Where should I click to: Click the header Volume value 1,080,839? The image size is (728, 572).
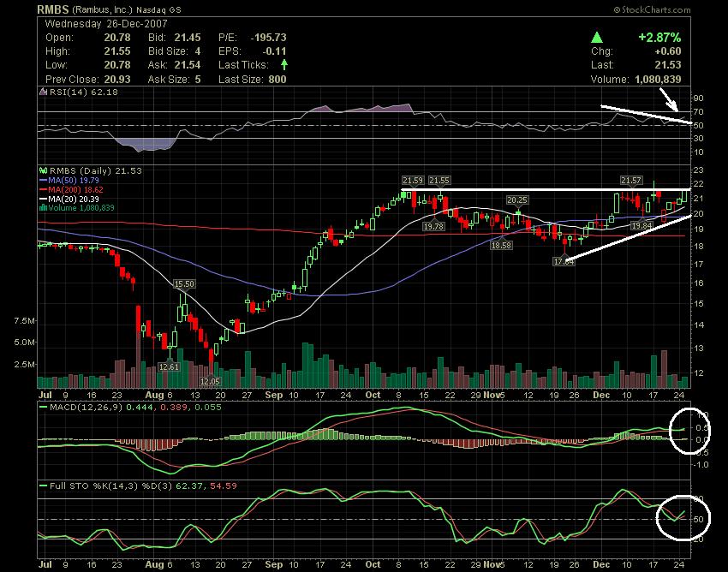[x=658, y=80]
